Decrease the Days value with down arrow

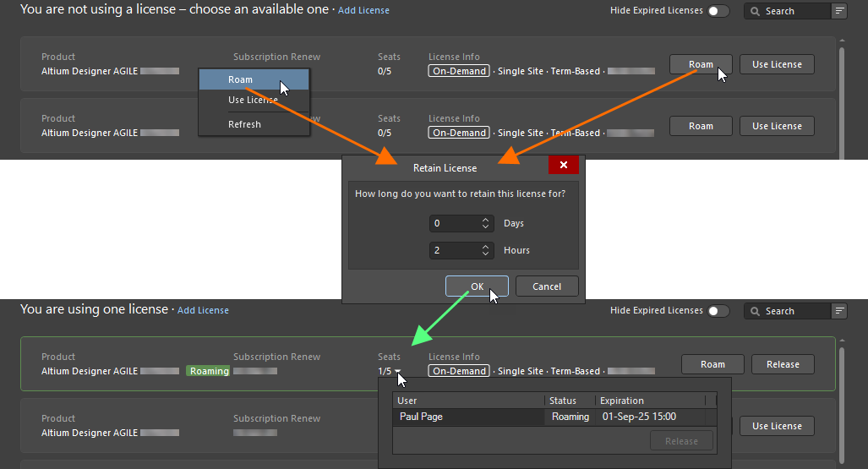click(x=485, y=227)
